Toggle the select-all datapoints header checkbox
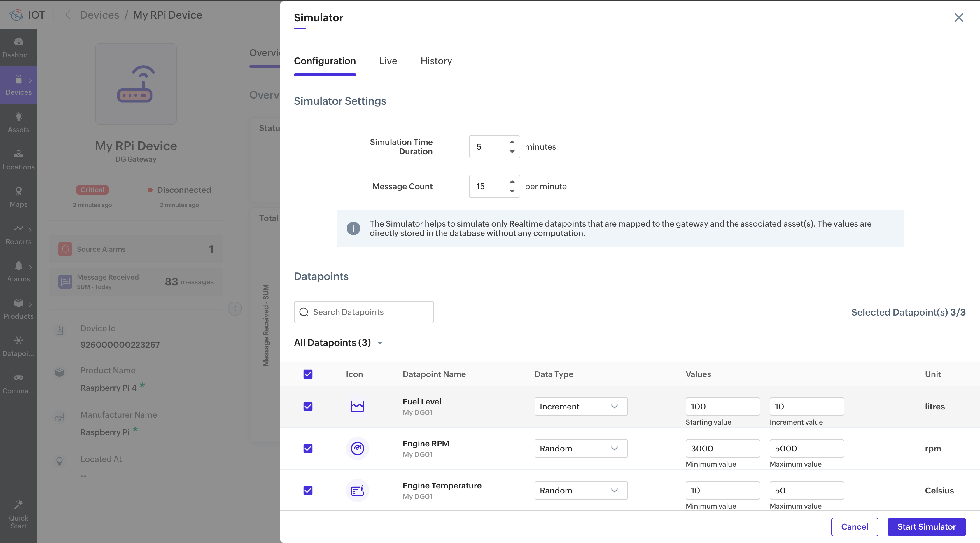This screenshot has width=980, height=543. [x=308, y=374]
